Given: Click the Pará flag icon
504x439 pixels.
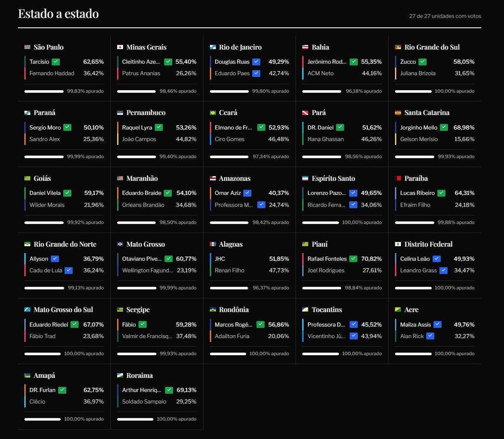Looking at the screenshot, I should (305, 113).
